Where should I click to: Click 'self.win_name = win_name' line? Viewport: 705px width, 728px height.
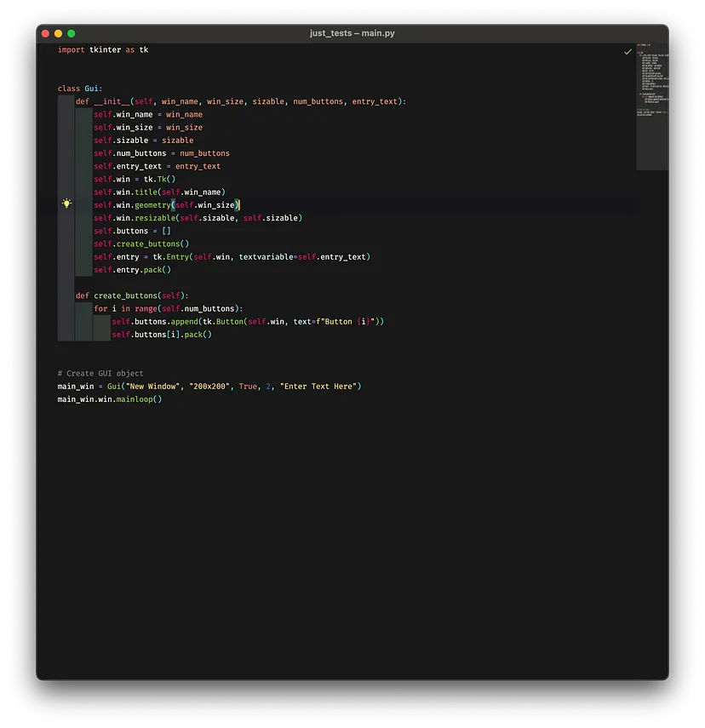coord(148,114)
